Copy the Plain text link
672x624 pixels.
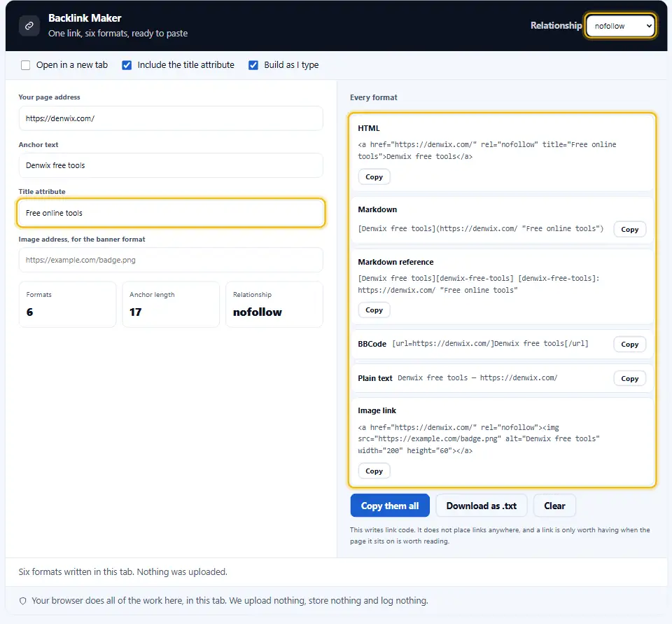pyautogui.click(x=629, y=378)
